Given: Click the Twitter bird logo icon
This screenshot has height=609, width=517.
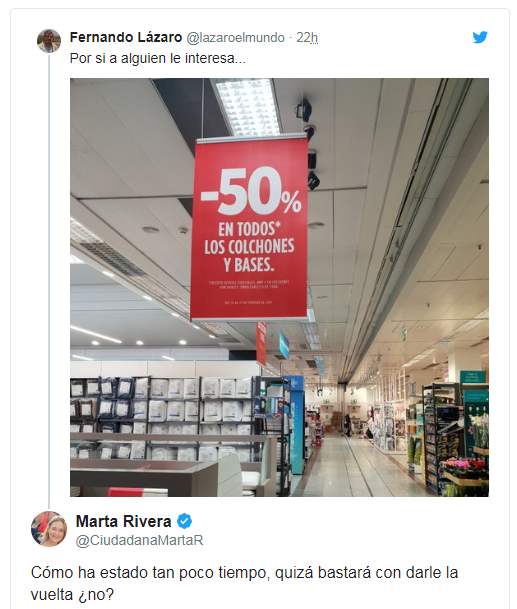Looking at the screenshot, I should (480, 37).
